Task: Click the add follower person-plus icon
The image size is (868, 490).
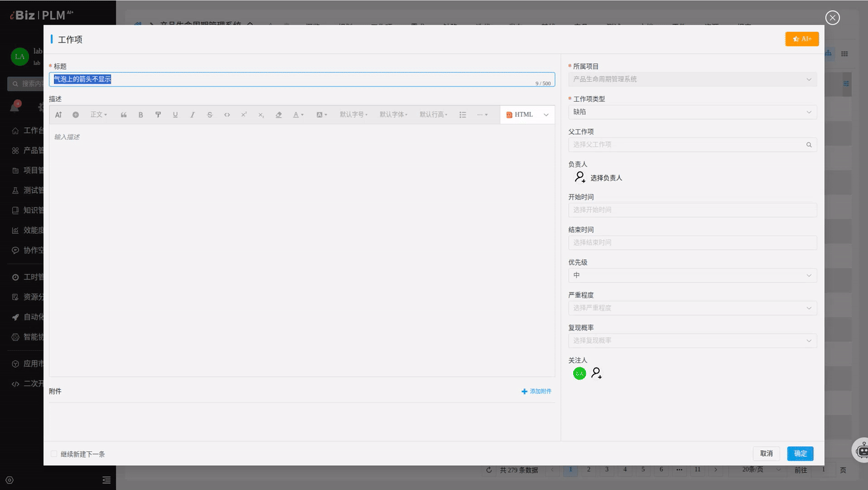Action: point(597,374)
